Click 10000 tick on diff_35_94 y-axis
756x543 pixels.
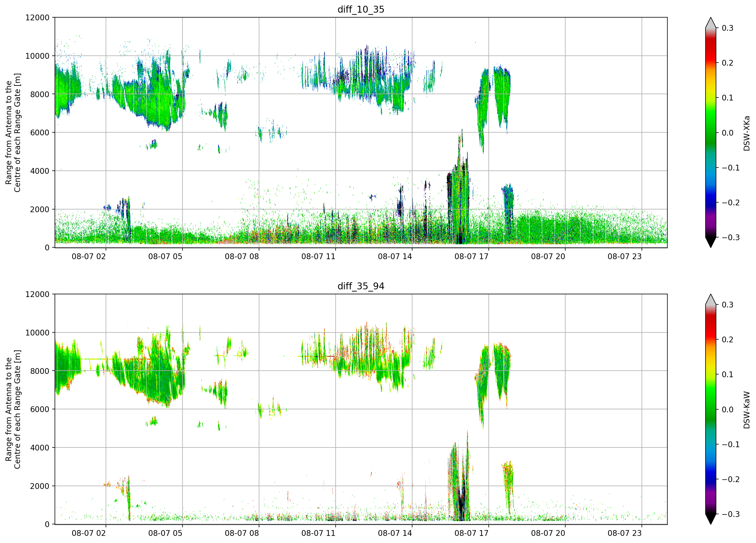pos(37,333)
